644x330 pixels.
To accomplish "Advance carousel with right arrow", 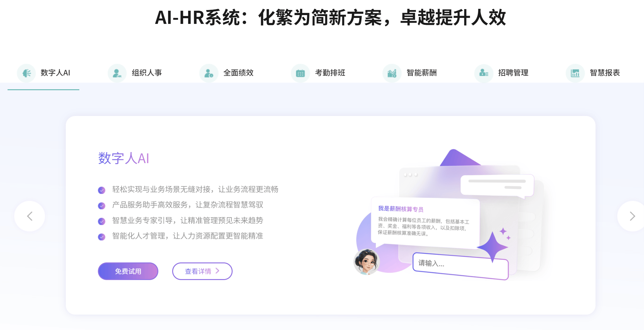I will click(x=632, y=216).
